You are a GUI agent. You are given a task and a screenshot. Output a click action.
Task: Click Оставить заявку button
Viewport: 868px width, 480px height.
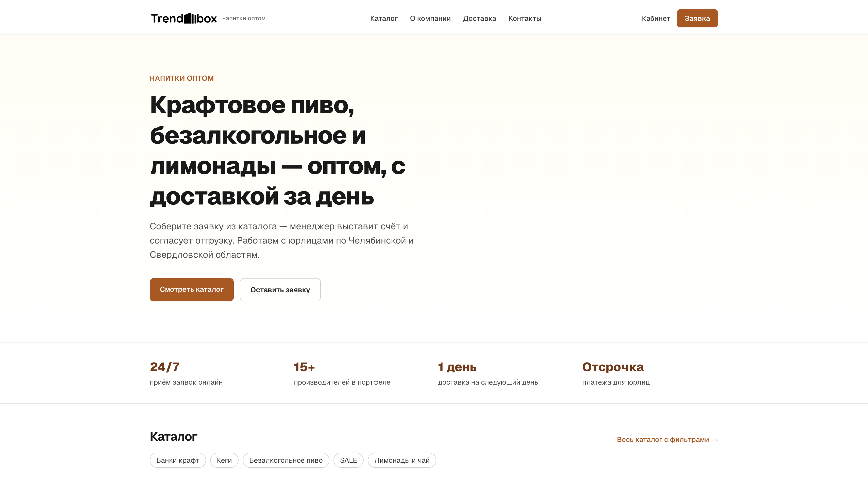pos(280,290)
